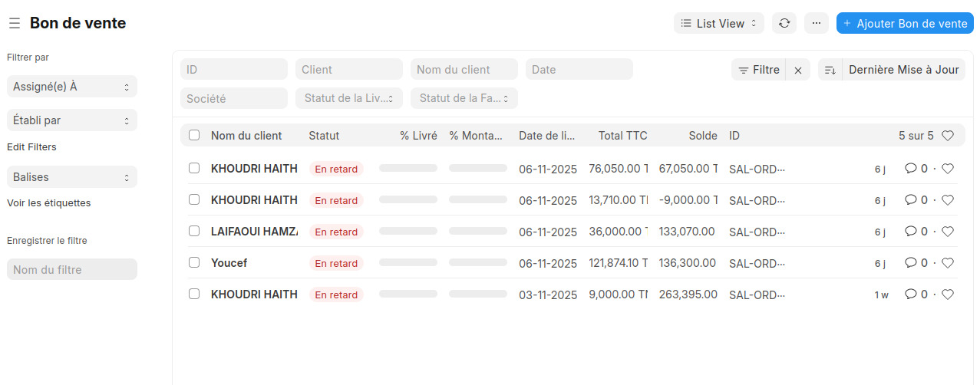Viewport: 980px width, 385px height.
Task: Like the Youcef sales order row
Action: pos(948,263)
